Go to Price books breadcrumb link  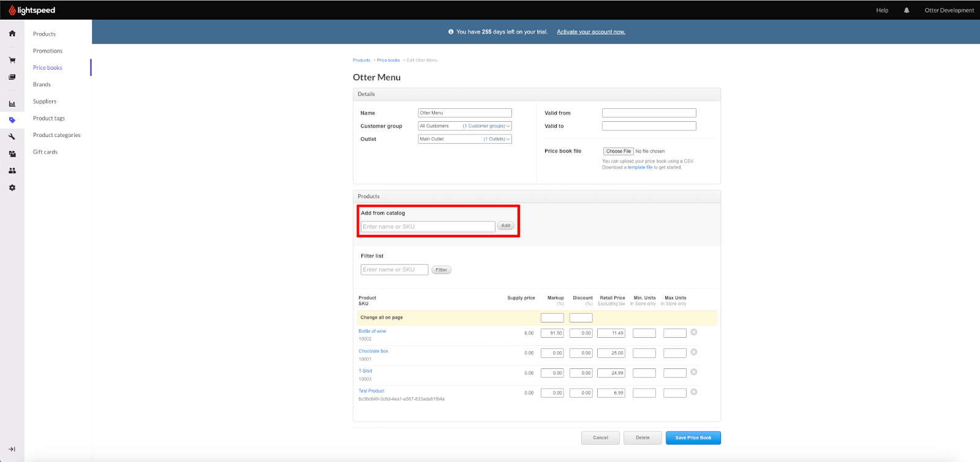[388, 60]
